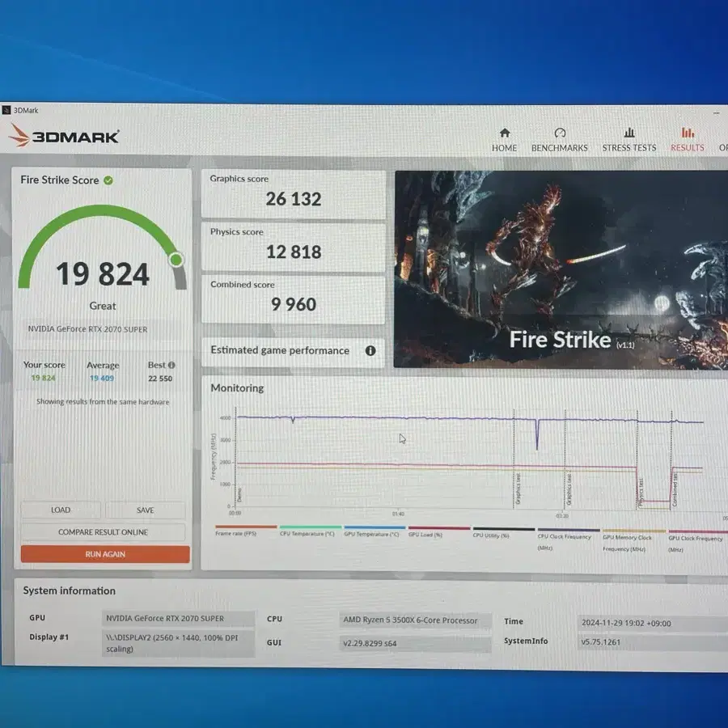Click the Physics score value 12 818
The image size is (728, 728).
point(294,252)
